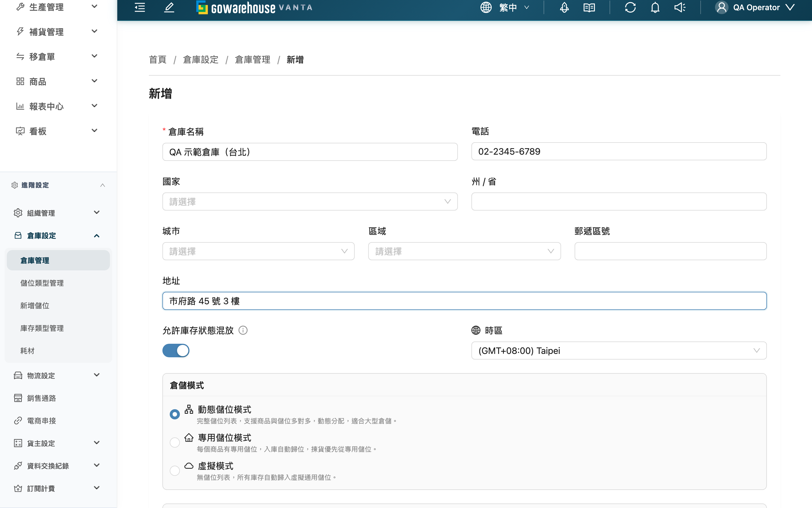Screen dimensions: 812x508
Task: Click the announcement speaker icon
Action: (680, 7)
